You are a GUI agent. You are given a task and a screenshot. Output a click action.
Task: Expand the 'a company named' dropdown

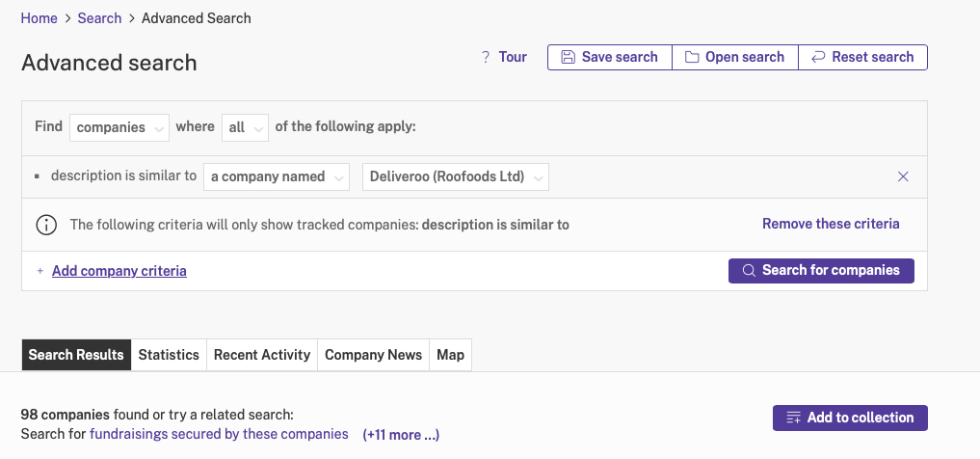click(x=277, y=177)
